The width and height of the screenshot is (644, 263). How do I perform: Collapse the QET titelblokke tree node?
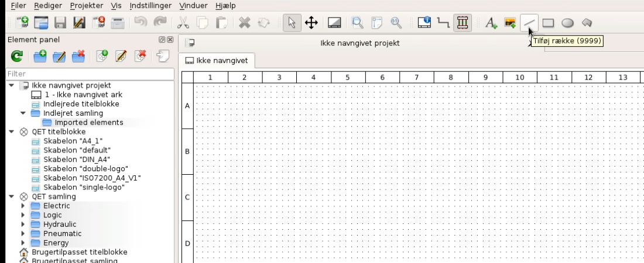pyautogui.click(x=12, y=131)
